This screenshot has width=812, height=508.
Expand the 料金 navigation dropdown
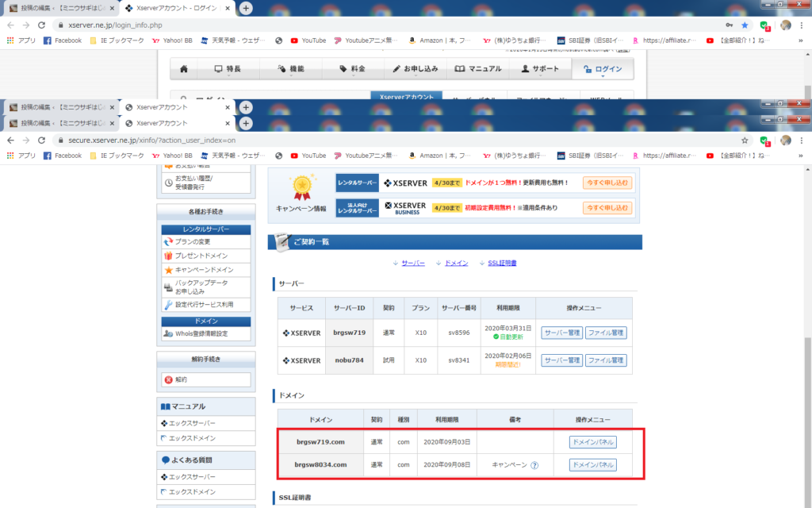pos(352,69)
